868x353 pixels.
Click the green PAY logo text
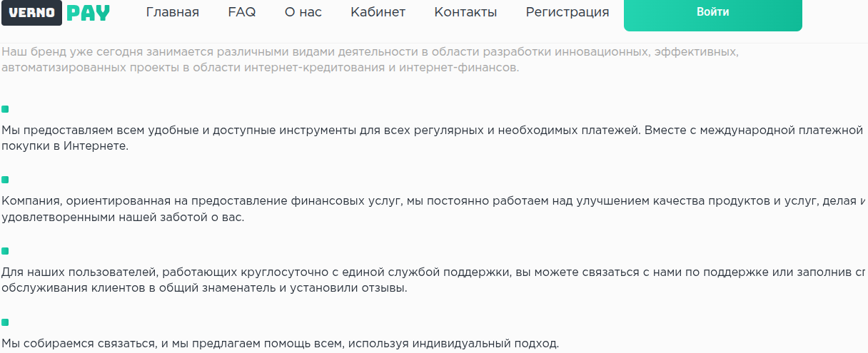pos(89,13)
